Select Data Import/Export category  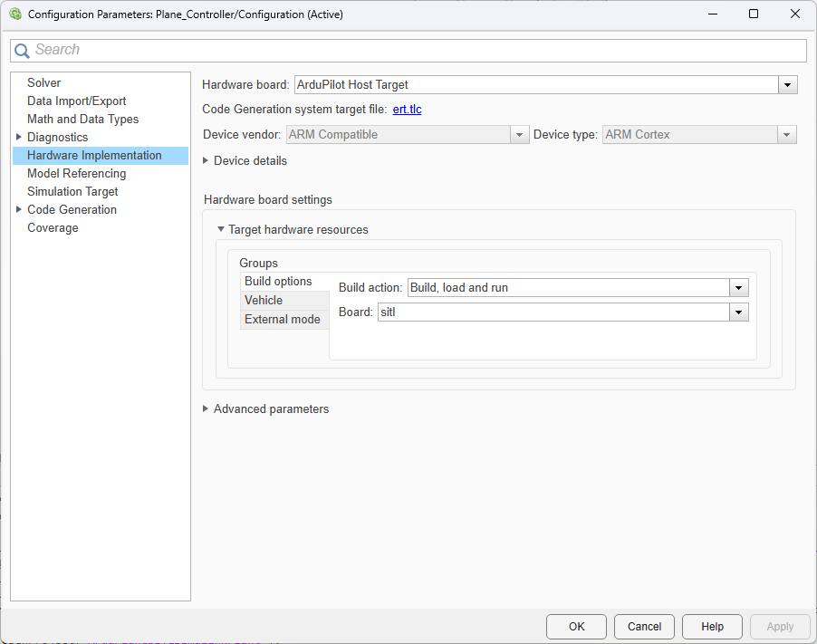tap(77, 101)
